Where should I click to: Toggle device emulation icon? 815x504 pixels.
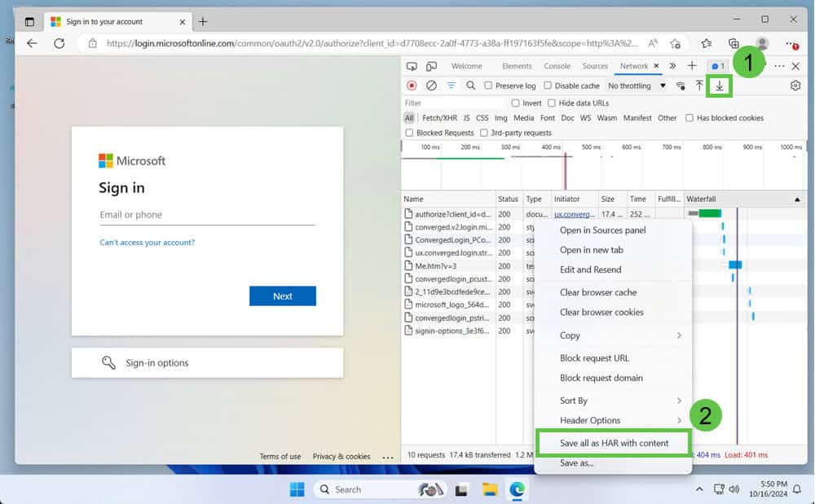pos(431,67)
